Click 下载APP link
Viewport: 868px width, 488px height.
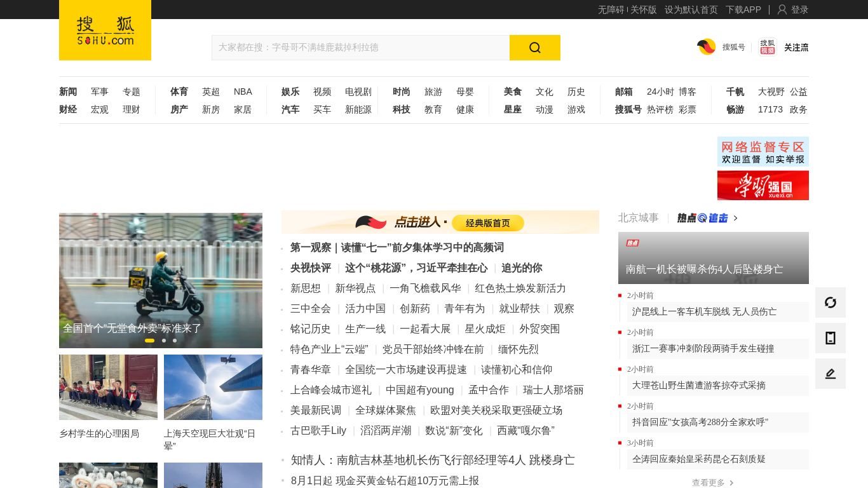(x=743, y=10)
